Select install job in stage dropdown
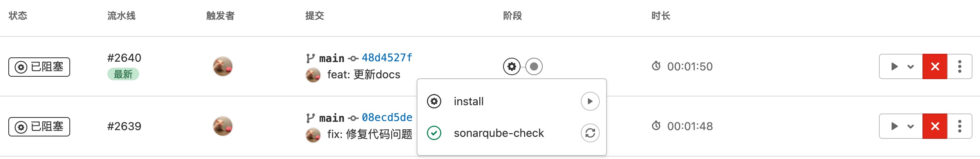 click(x=469, y=101)
